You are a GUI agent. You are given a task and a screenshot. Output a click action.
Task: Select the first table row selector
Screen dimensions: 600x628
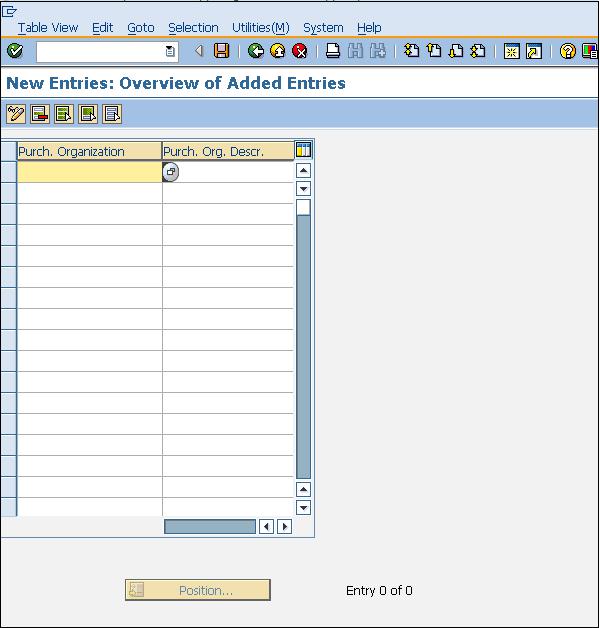(8, 172)
